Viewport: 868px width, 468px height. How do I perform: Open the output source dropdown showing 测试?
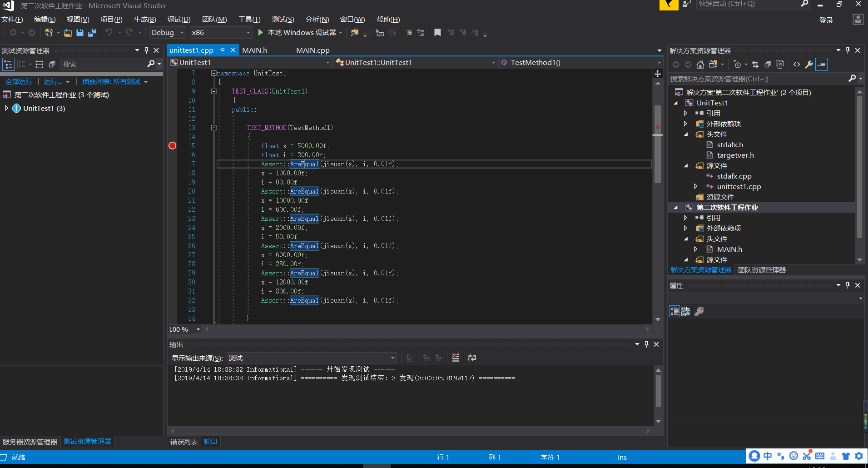coord(312,358)
